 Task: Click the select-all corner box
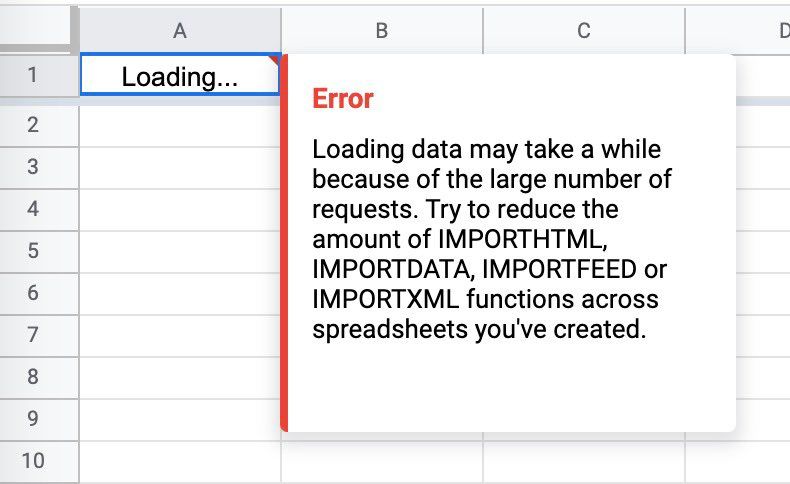point(38,27)
